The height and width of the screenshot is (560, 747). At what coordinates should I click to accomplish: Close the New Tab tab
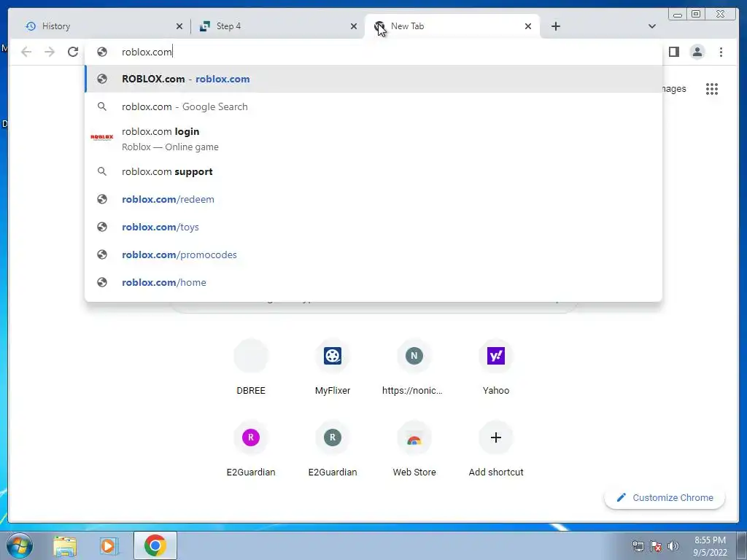click(528, 27)
